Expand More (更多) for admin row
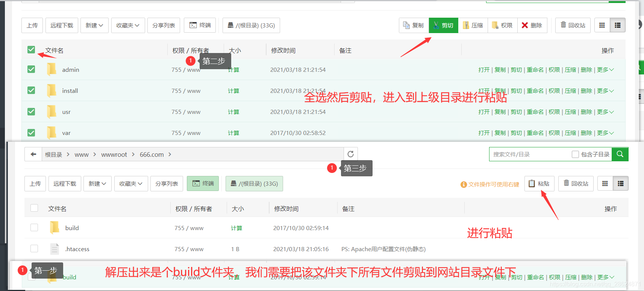The height and width of the screenshot is (291, 644). [605, 70]
